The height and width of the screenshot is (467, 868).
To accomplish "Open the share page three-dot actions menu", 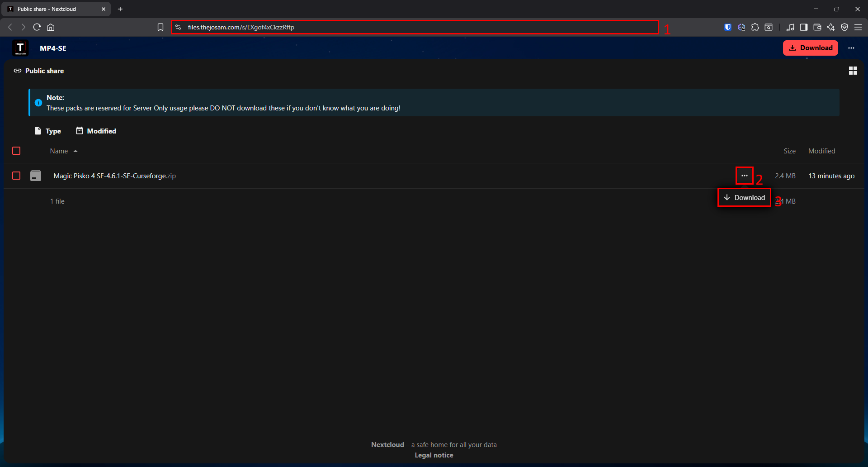I will pos(852,48).
